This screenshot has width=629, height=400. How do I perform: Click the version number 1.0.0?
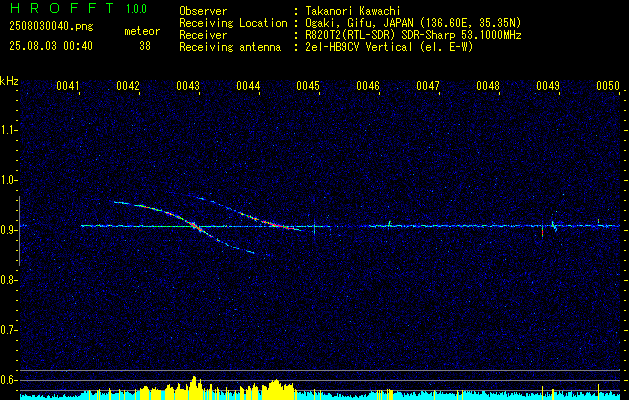click(136, 9)
